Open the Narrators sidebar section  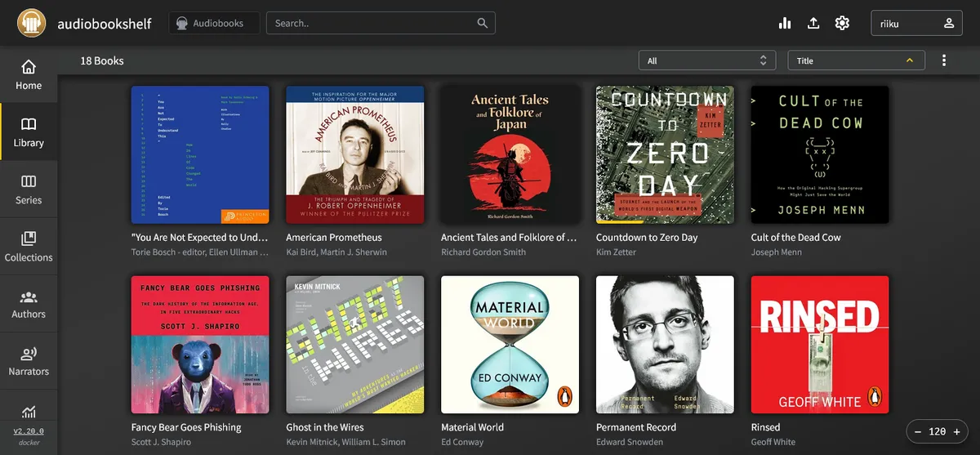click(29, 360)
